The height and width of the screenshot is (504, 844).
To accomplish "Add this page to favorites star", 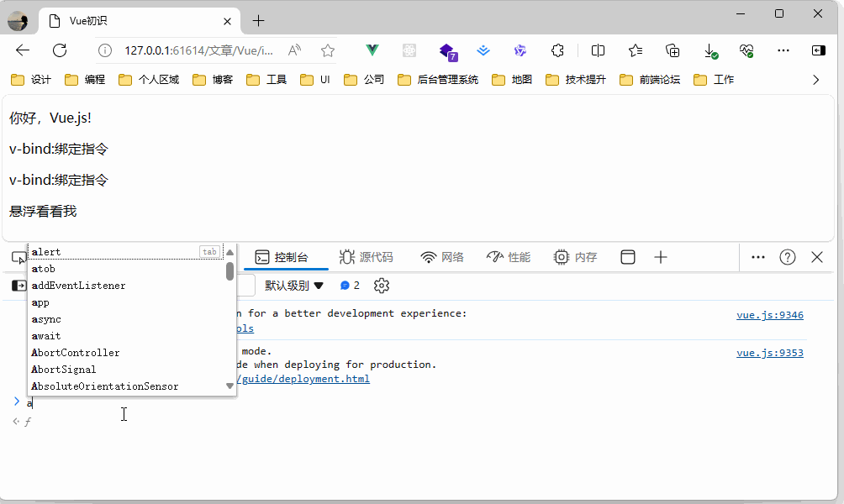I will click(x=328, y=50).
